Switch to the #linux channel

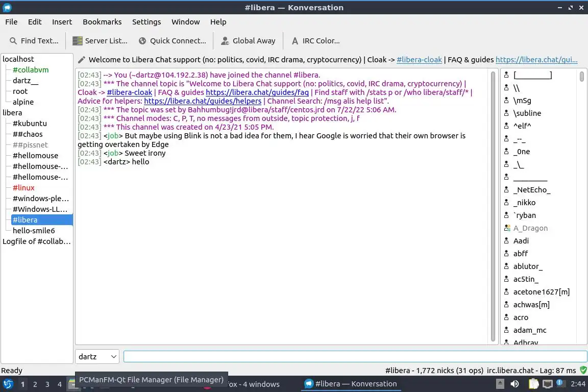coord(23,187)
